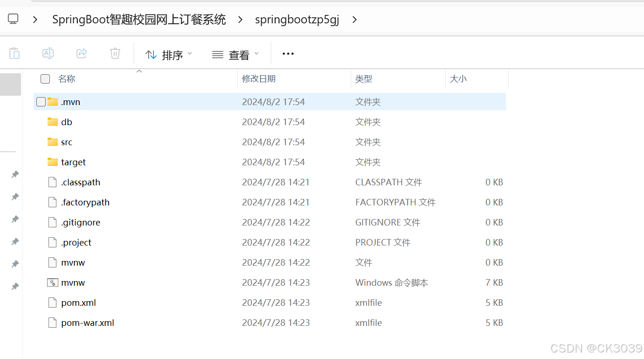The width and height of the screenshot is (644, 359).
Task: Select the target folder icon
Action: pyautogui.click(x=53, y=162)
